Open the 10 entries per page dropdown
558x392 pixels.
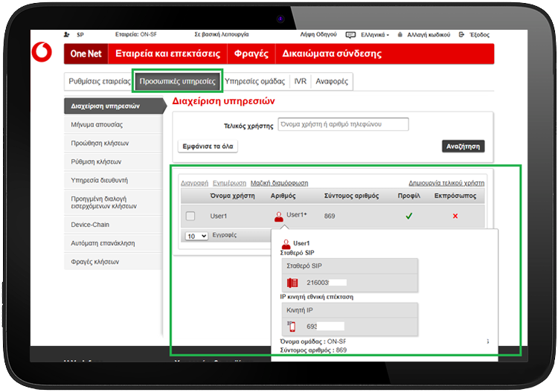point(196,236)
